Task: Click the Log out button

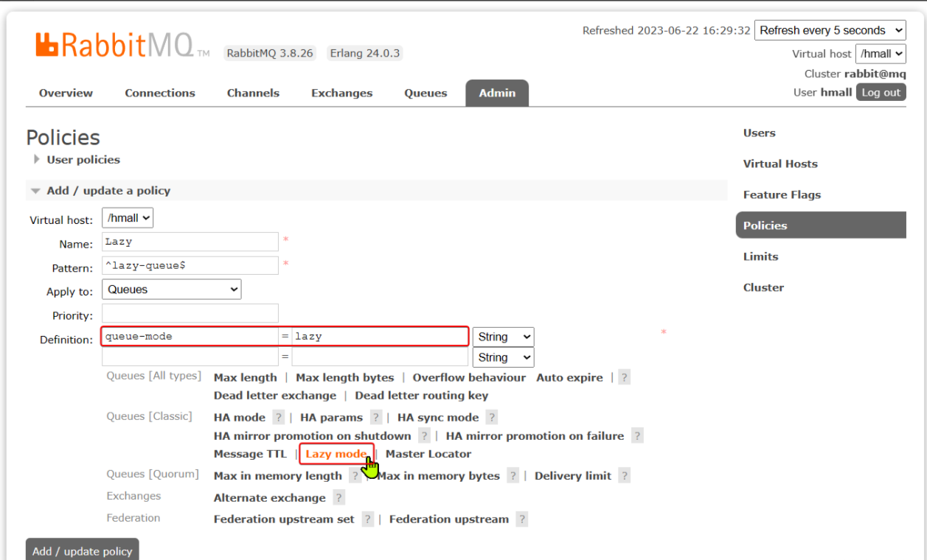Action: (x=881, y=92)
